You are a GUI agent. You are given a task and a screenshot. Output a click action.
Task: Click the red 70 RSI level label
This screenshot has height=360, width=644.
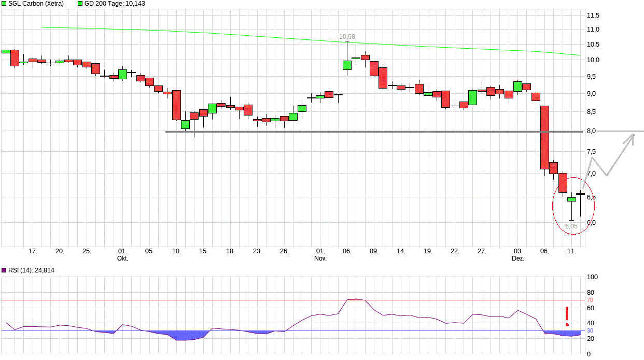coord(590,300)
